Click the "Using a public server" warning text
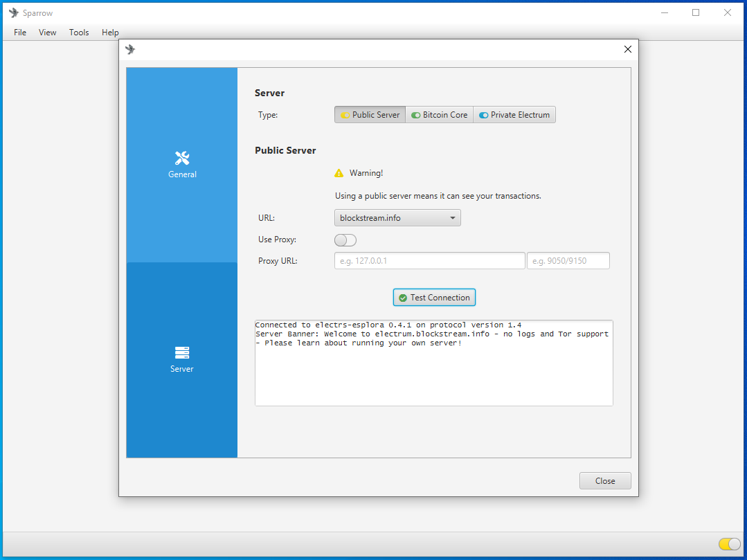The width and height of the screenshot is (747, 560). 438,196
